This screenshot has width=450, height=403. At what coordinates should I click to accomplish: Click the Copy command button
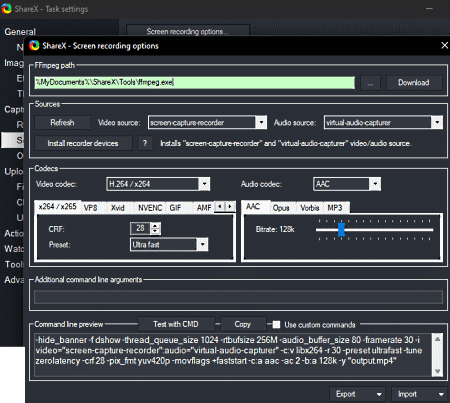tap(243, 324)
